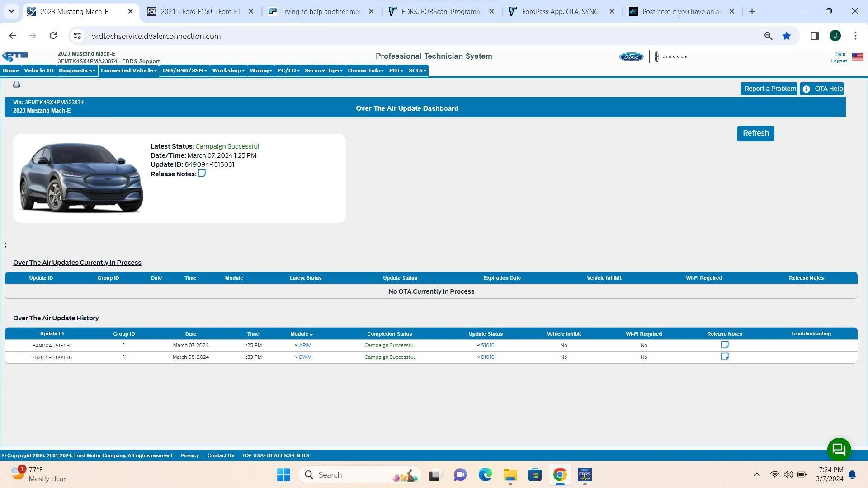The width and height of the screenshot is (868, 488).
Task: View site information icon in address bar
Action: pyautogui.click(x=77, y=36)
